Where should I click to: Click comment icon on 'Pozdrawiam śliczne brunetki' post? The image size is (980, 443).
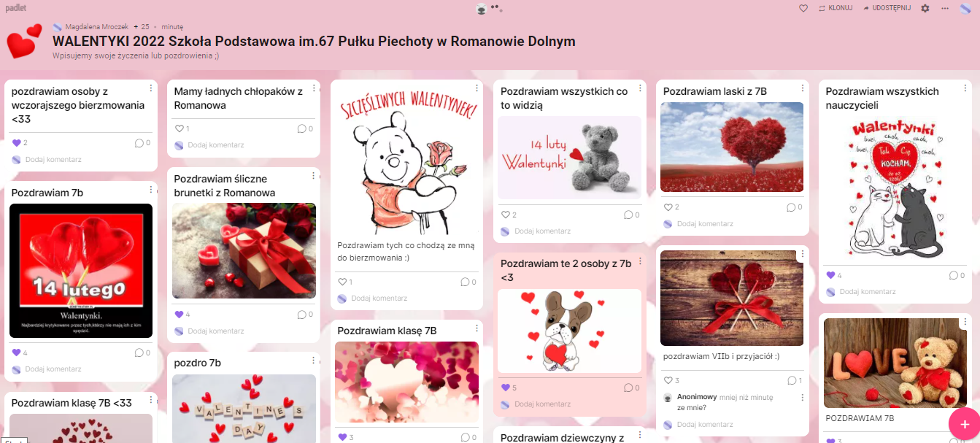302,315
